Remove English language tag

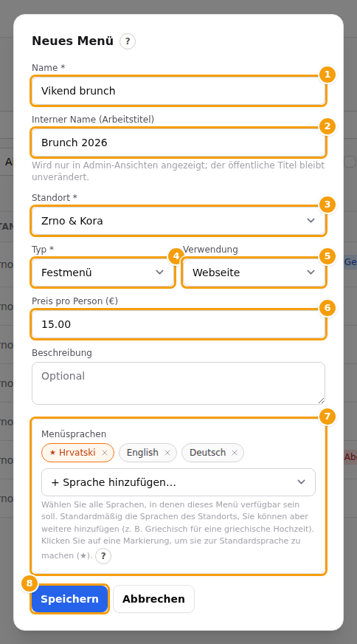pyautogui.click(x=167, y=453)
